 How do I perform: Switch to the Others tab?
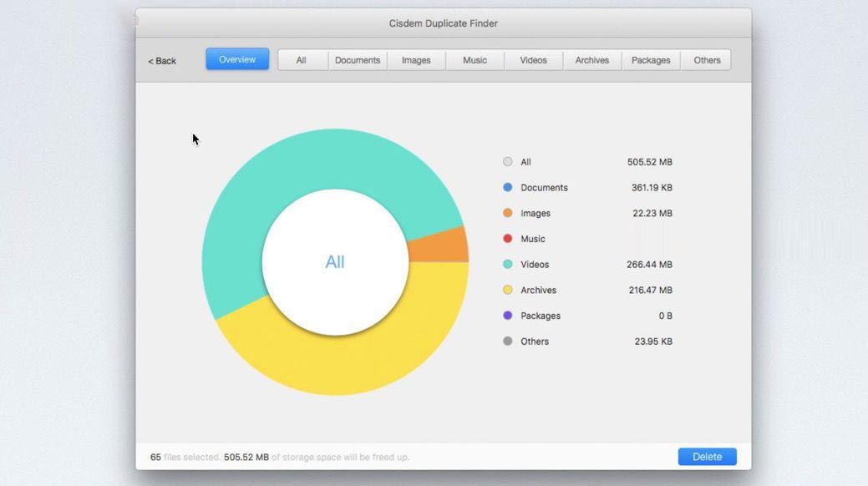pyautogui.click(x=707, y=60)
